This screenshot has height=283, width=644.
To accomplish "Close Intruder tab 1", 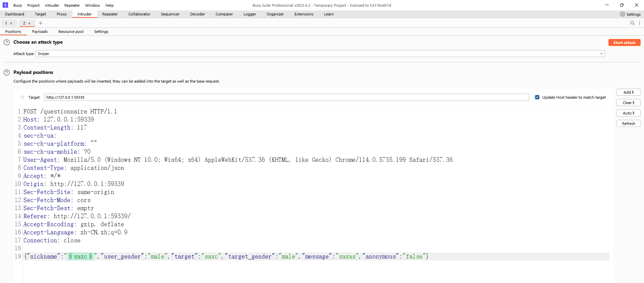I will coord(11,23).
